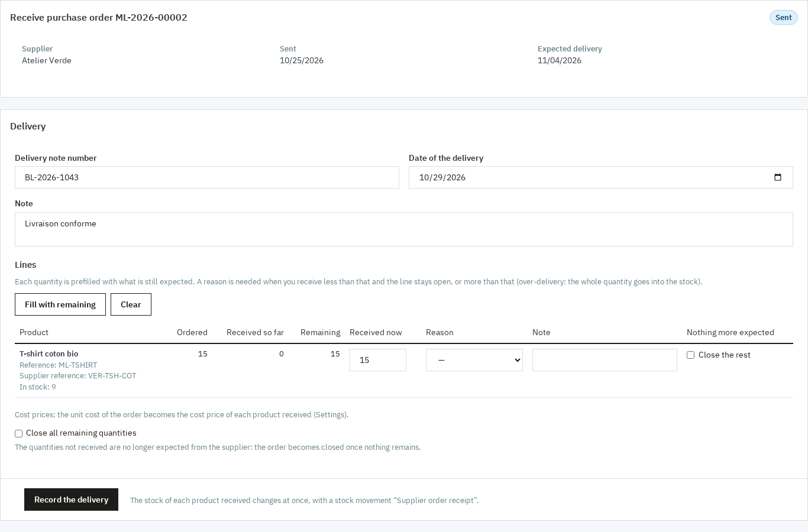Image resolution: width=808 pixels, height=532 pixels.
Task: Click in the Note textarea with "Livraison conforme"
Action: tap(404, 229)
